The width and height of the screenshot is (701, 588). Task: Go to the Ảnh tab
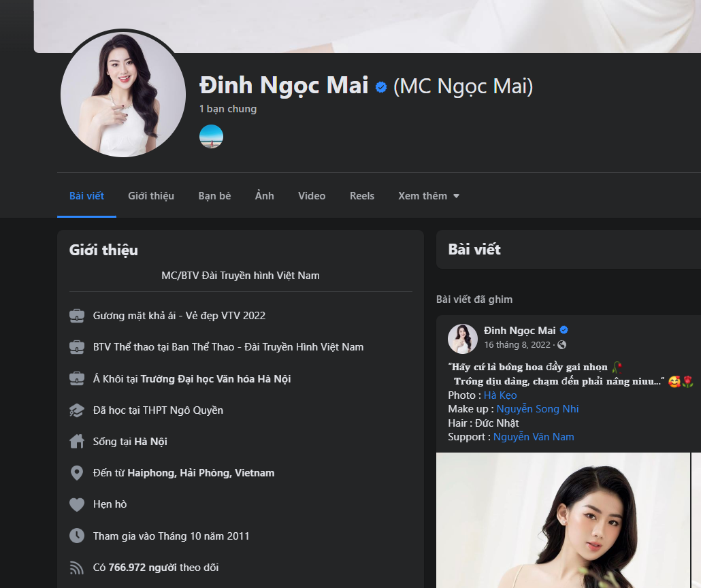tap(265, 196)
